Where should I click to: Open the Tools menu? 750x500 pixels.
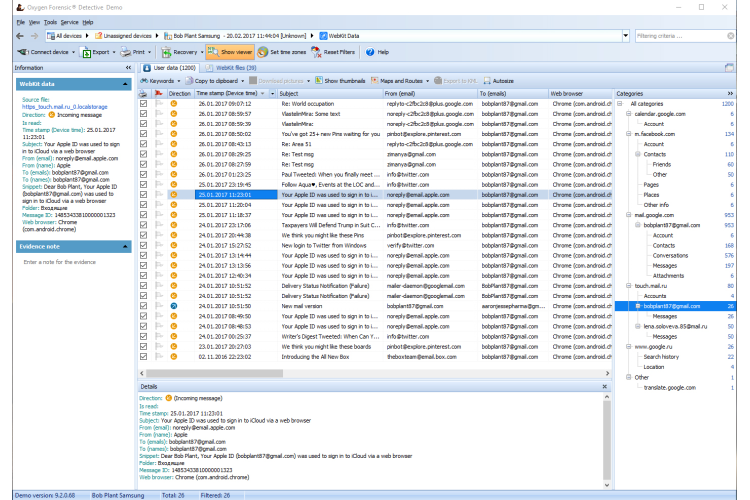point(48,20)
